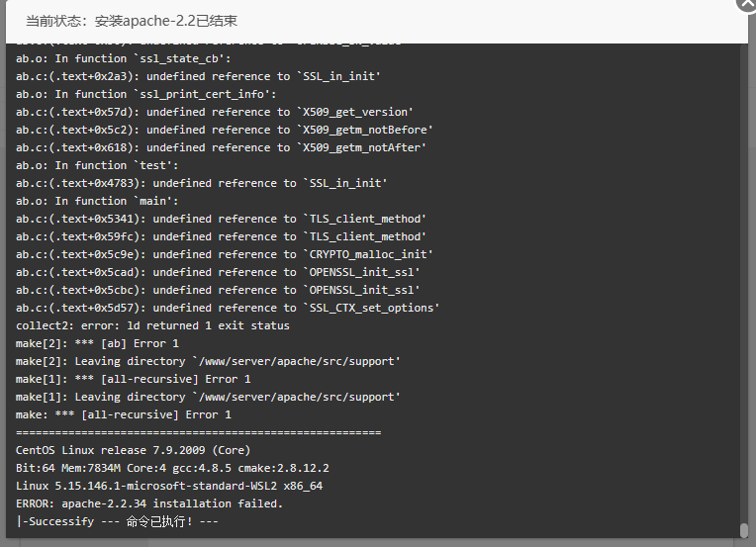
Task: Click the equals-sign separator line
Action: point(198,432)
